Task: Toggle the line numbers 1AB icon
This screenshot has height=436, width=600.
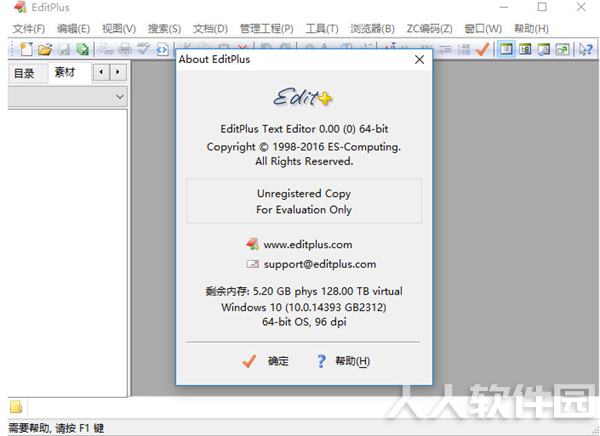Action: point(464,49)
